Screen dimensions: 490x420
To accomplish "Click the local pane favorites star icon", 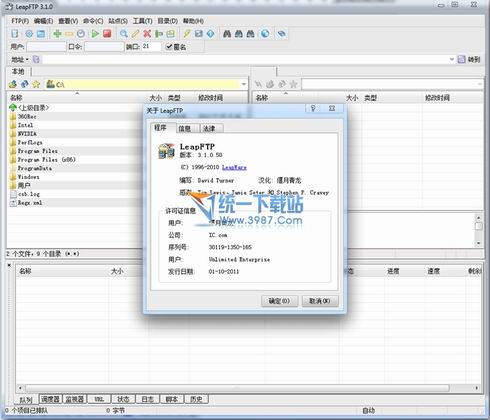I will 36,84.
